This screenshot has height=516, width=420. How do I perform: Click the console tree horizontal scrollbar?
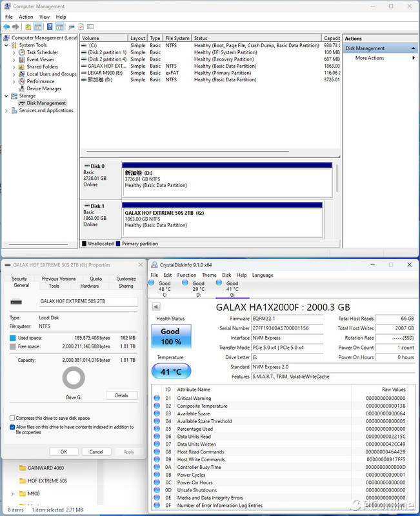[x=38, y=244]
